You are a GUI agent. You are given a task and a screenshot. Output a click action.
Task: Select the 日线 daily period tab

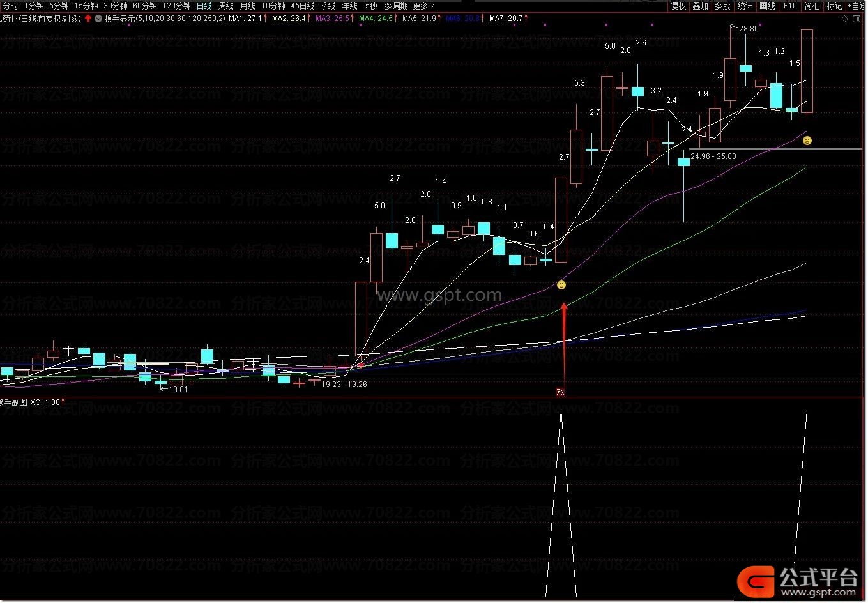click(204, 6)
